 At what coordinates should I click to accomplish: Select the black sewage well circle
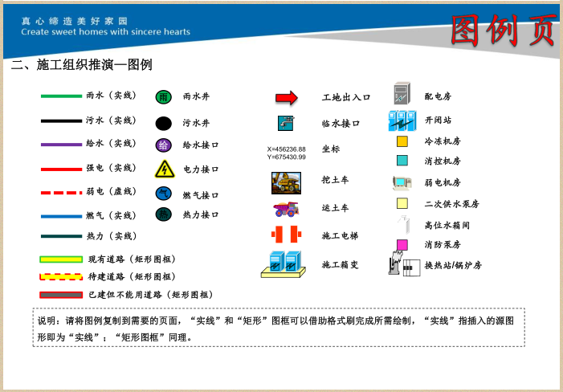[163, 124]
